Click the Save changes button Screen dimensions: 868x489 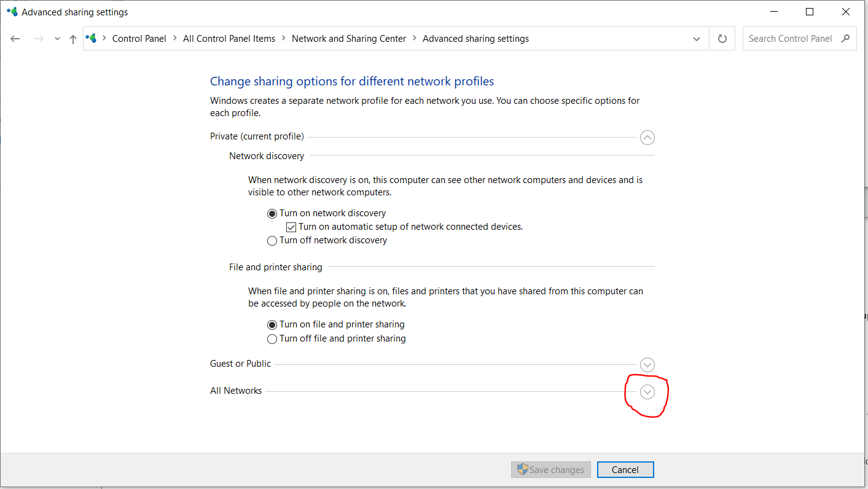coord(551,470)
